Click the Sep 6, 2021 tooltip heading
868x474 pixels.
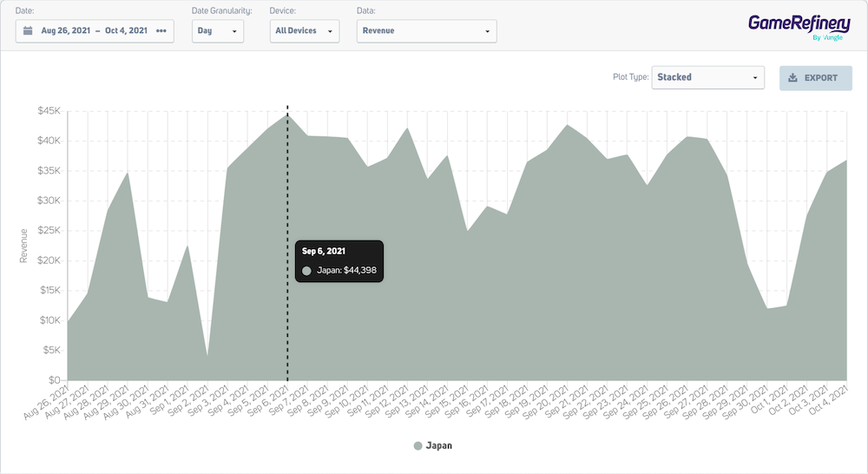(x=324, y=252)
